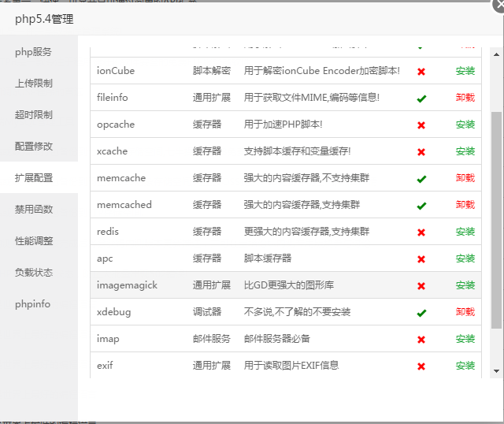Switch to 上传限制 settings
The height and width of the screenshot is (424, 504).
[33, 84]
